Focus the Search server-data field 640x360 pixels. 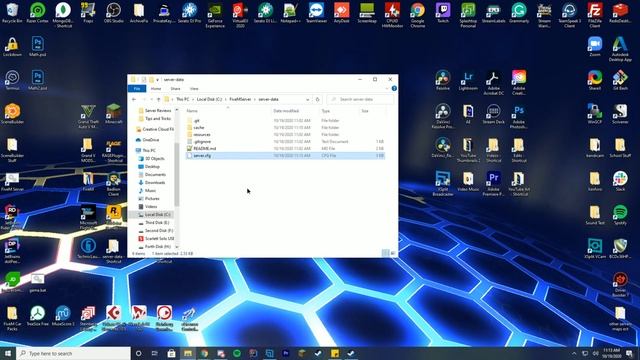(360, 99)
